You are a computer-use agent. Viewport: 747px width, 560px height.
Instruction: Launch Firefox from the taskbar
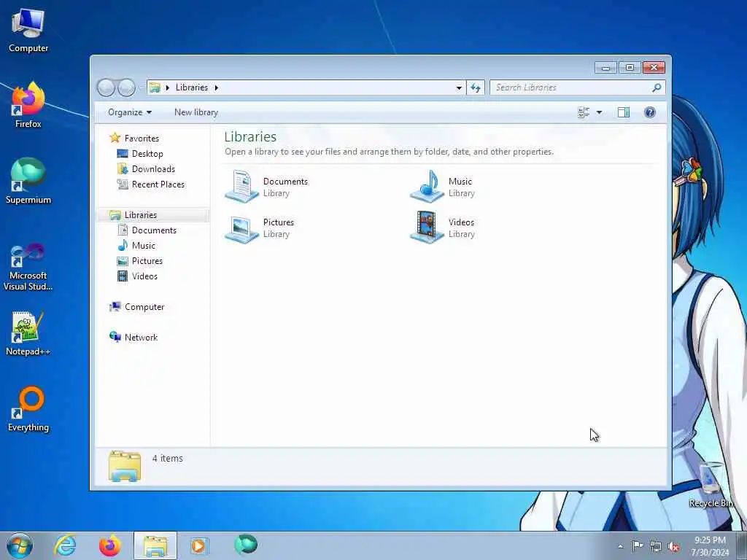110,545
